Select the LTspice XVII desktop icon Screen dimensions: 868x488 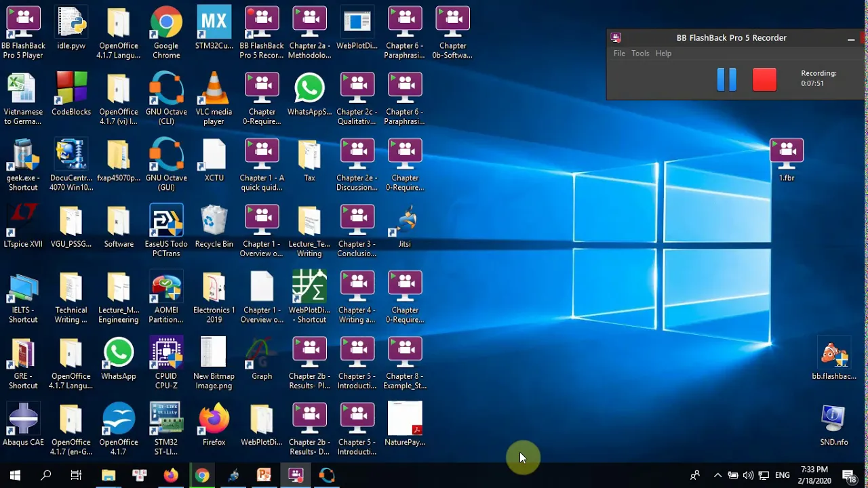click(x=23, y=226)
